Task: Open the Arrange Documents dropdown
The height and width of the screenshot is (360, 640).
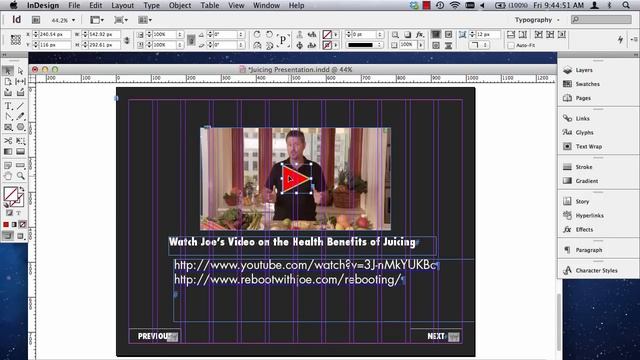Action: click(x=145, y=20)
